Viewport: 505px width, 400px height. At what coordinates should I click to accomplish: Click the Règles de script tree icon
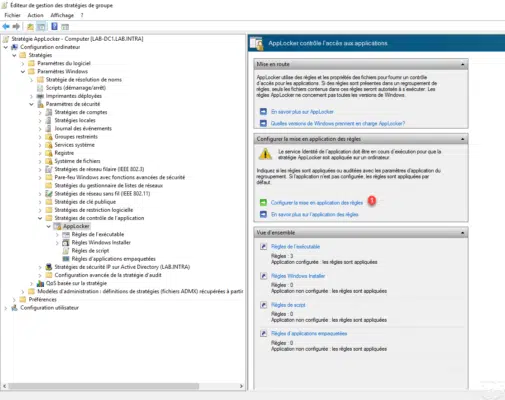point(66,251)
